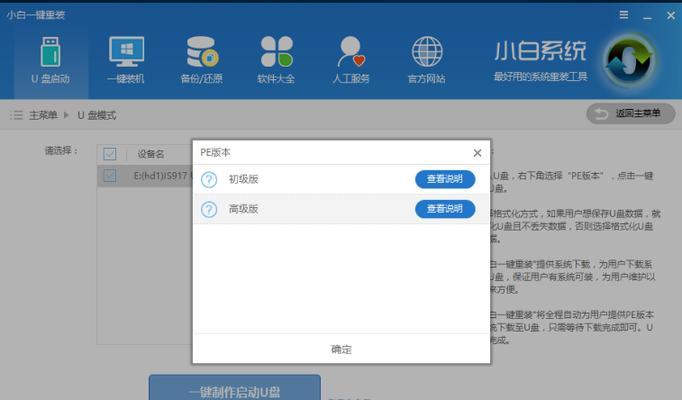Open the 一键装机 one-click install tab
Screen dimensions: 682x400
coord(126,60)
